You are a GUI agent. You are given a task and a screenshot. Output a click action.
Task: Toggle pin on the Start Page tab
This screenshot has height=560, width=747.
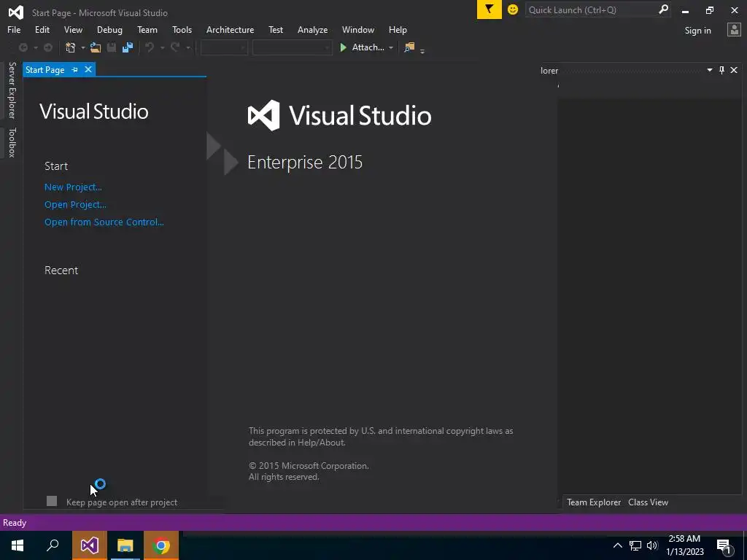pyautogui.click(x=75, y=69)
